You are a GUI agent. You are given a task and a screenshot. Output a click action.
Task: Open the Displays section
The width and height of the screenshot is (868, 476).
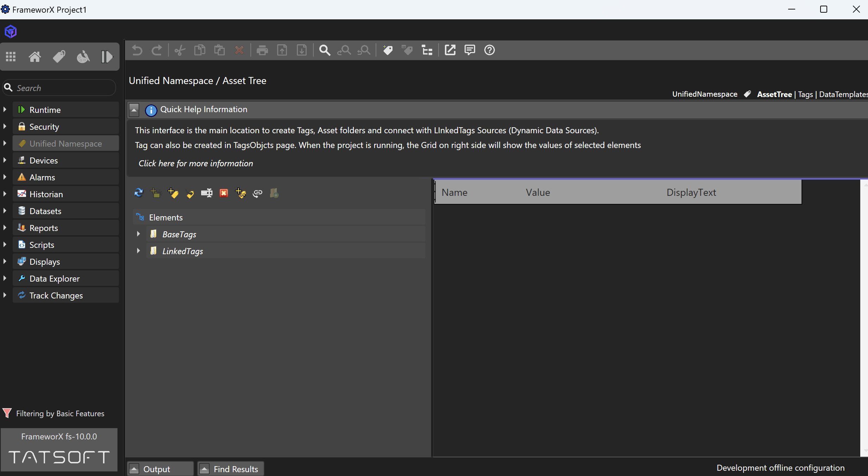click(x=66, y=262)
